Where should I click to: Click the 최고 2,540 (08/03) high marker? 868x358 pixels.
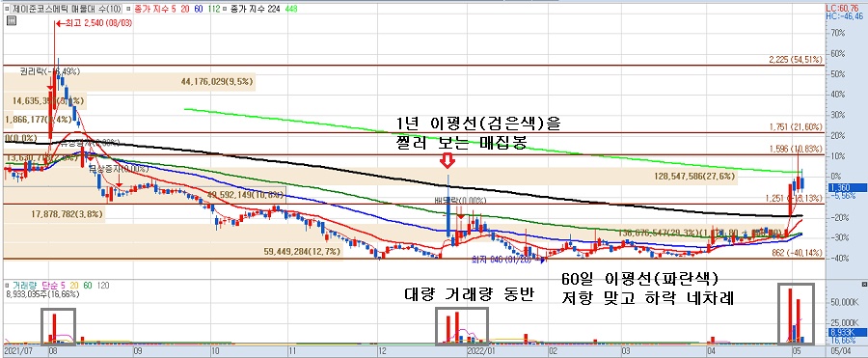94,24
